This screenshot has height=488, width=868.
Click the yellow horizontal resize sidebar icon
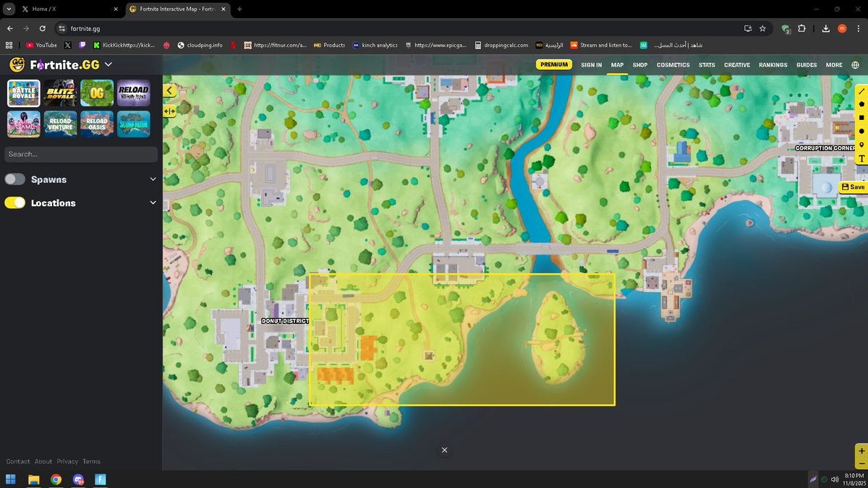tap(169, 111)
